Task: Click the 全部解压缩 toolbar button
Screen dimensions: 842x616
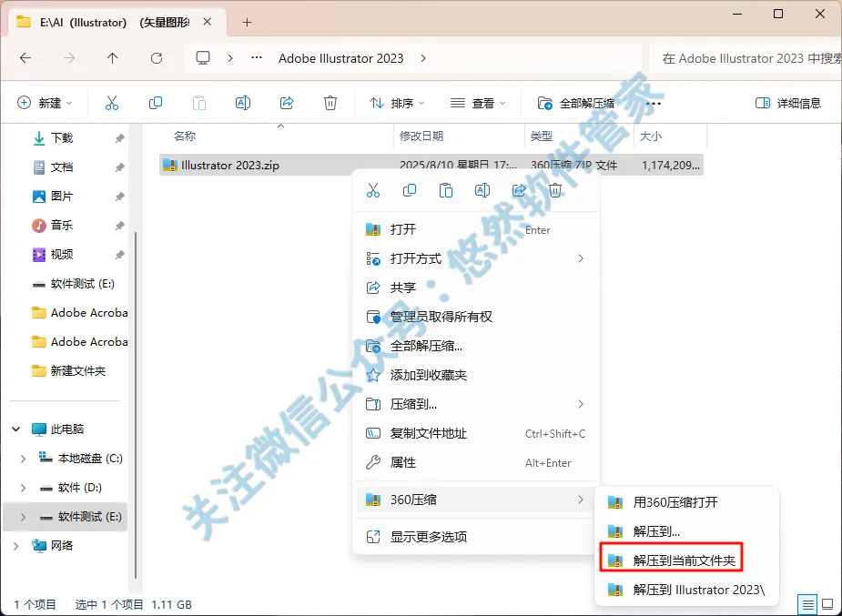Action: pyautogui.click(x=576, y=103)
